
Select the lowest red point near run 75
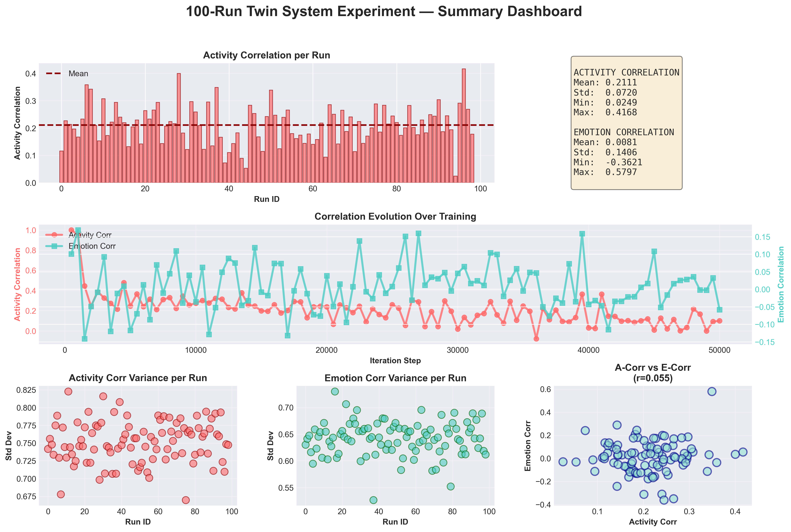186,500
